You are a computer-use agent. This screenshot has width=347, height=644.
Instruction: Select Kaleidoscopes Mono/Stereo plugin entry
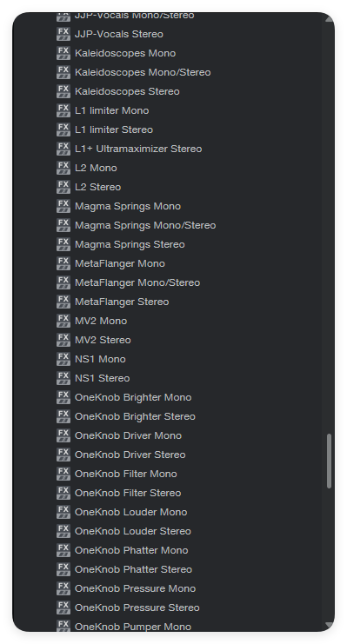[x=143, y=72]
